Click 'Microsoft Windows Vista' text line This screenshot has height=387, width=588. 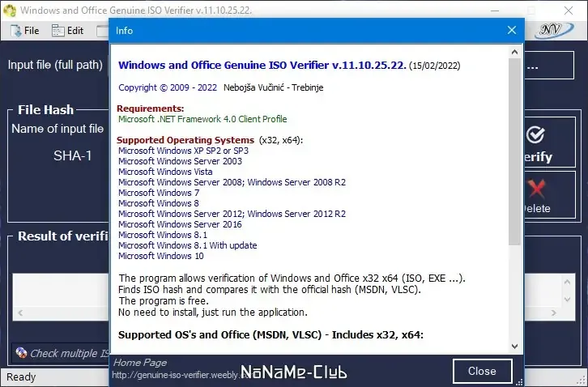(165, 172)
